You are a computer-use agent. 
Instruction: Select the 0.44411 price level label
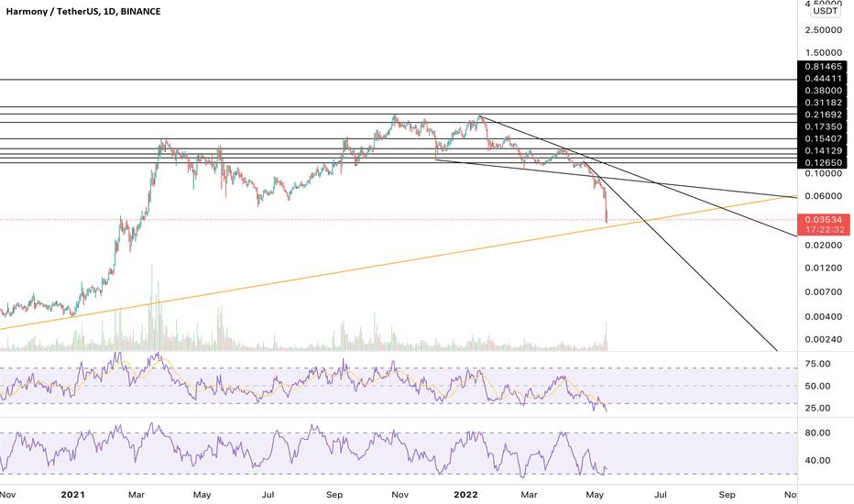(823, 79)
